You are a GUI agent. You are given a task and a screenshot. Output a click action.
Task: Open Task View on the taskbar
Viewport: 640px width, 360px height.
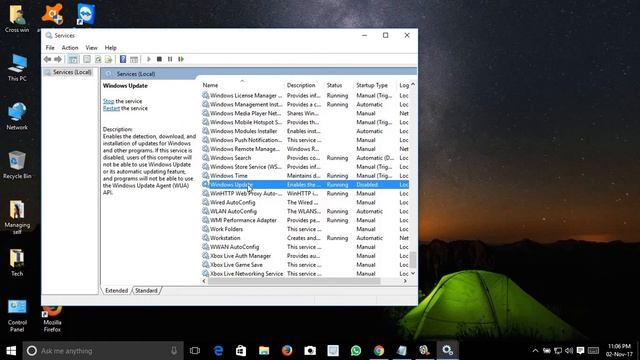195,351
